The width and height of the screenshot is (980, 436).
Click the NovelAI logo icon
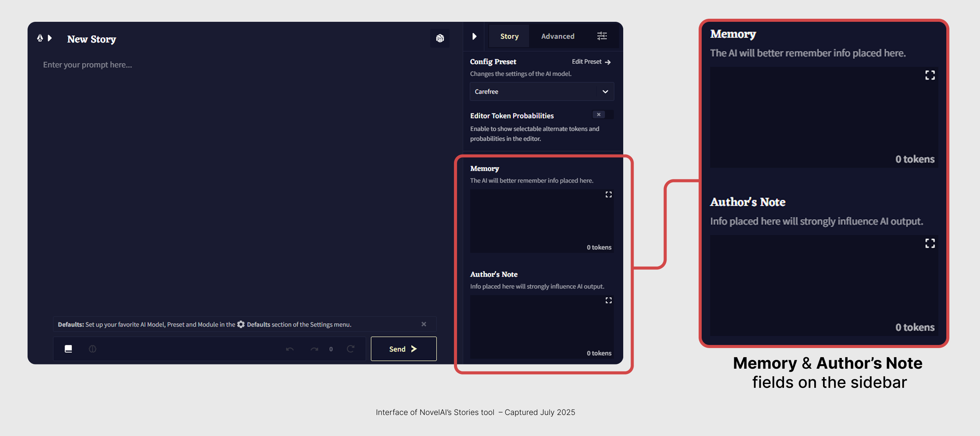[40, 38]
